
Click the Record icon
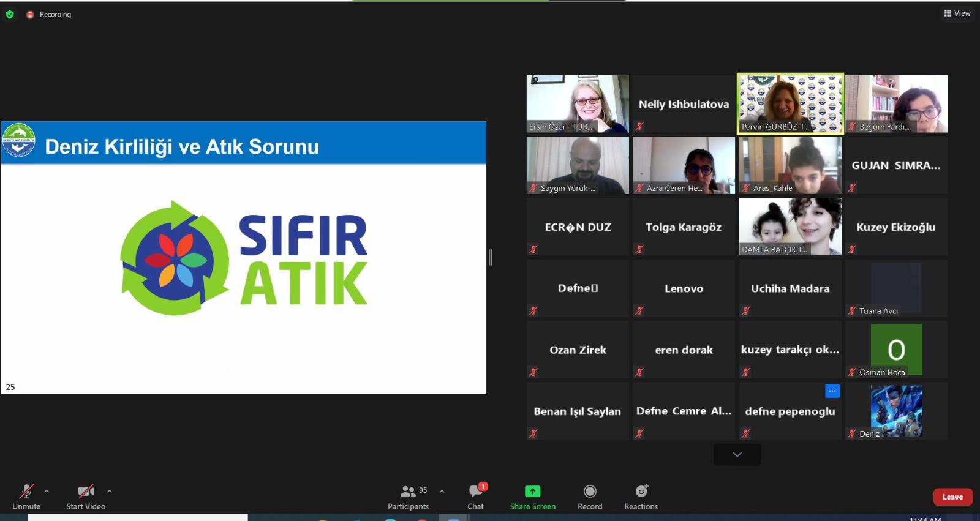point(589,491)
